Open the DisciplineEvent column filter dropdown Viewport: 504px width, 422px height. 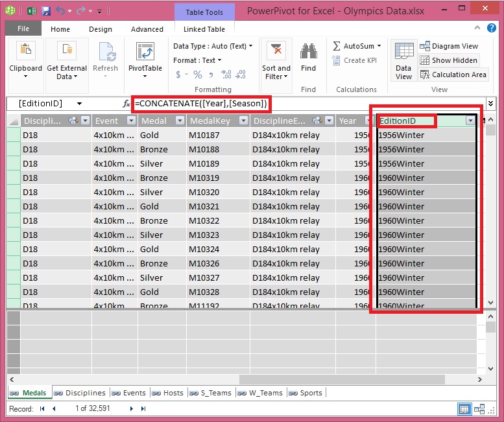[x=329, y=121]
